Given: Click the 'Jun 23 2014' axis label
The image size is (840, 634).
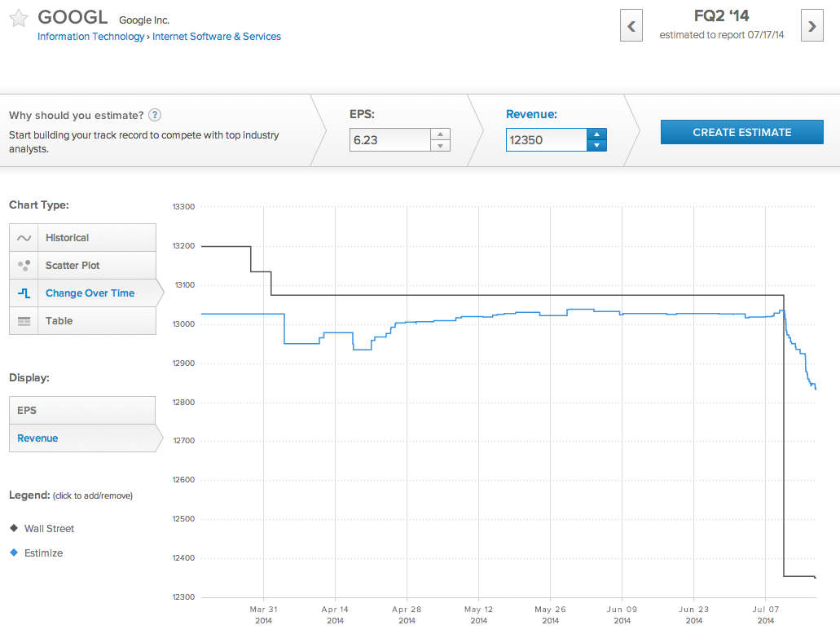Looking at the screenshot, I should click(693, 614).
